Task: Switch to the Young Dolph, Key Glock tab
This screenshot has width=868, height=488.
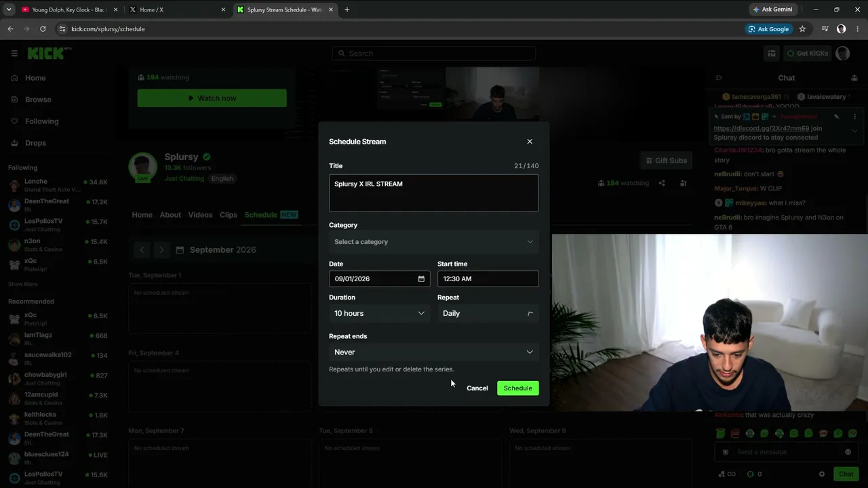Action: click(68, 9)
